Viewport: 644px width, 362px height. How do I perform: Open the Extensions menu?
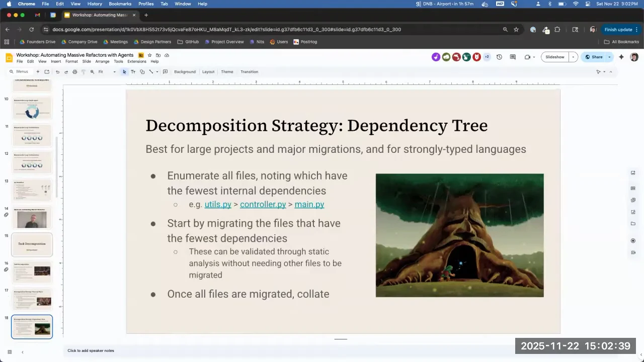point(137,61)
